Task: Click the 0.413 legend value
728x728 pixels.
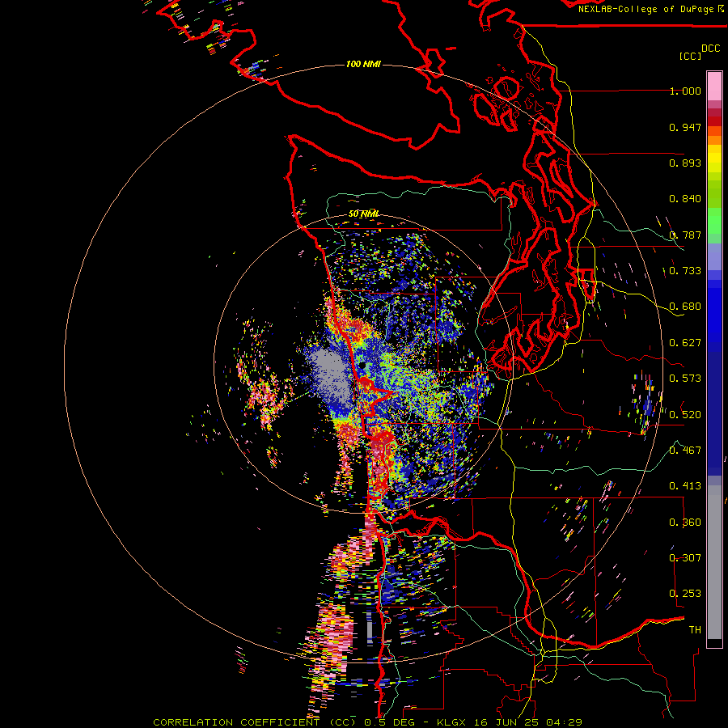Action: tap(685, 486)
